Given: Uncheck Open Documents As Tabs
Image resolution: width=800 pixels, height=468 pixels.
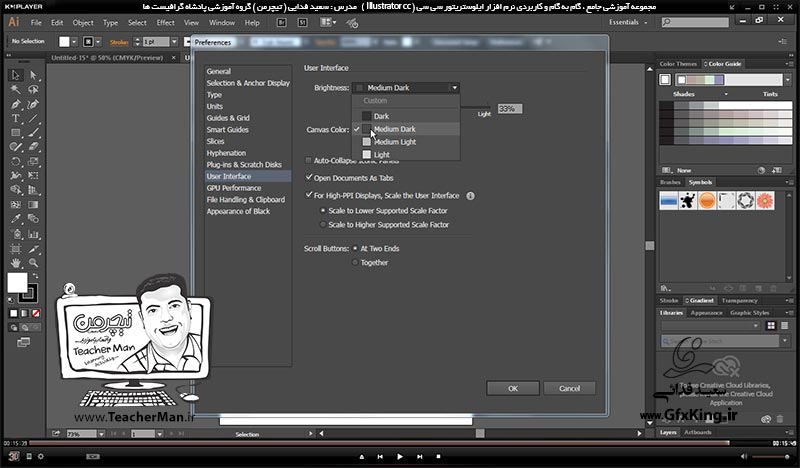Looking at the screenshot, I should (308, 178).
